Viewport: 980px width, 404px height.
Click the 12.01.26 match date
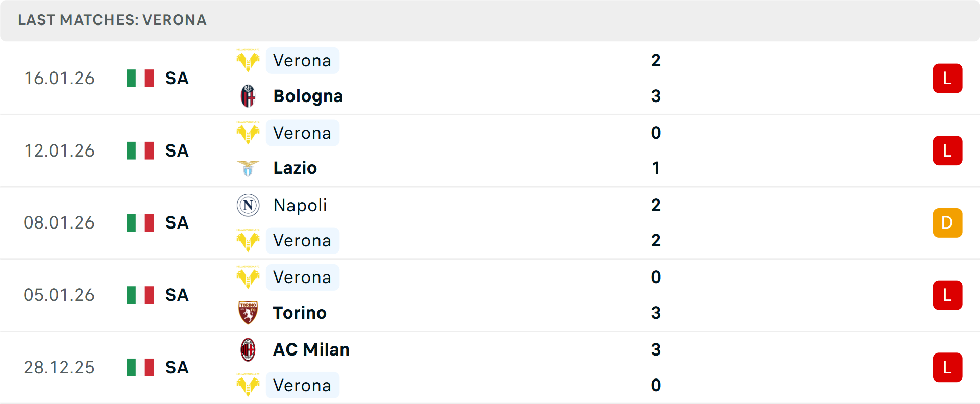coord(59,151)
